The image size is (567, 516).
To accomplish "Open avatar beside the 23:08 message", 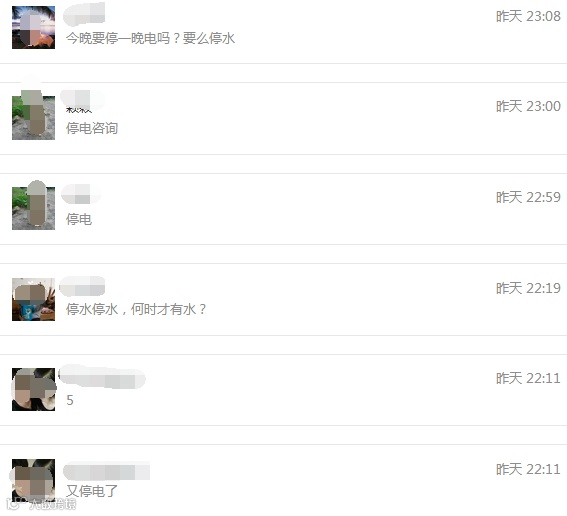I will [33, 27].
